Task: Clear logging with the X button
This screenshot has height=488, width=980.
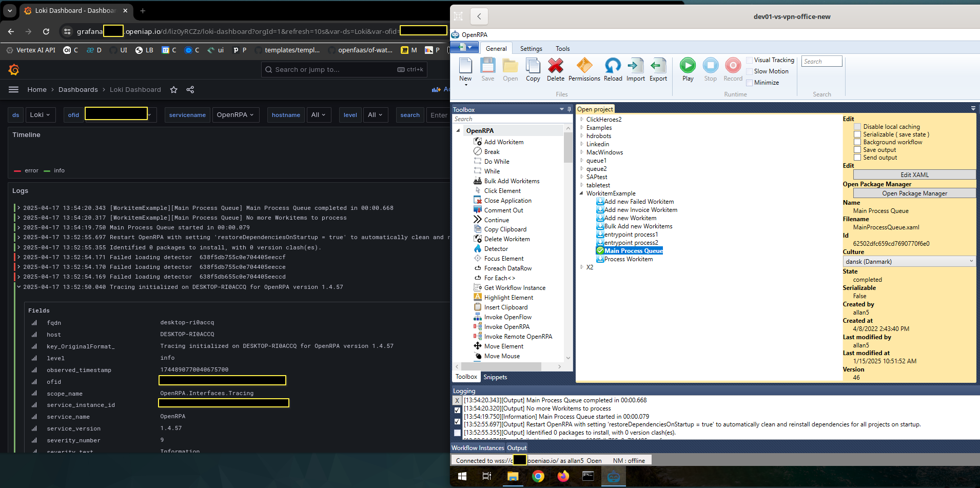Action: (x=457, y=400)
